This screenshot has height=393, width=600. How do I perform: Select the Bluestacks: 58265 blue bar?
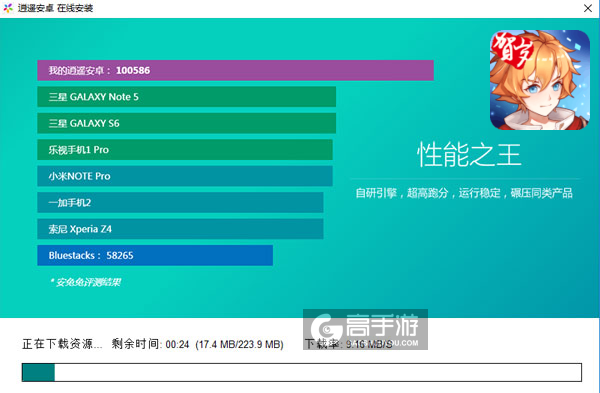point(155,255)
